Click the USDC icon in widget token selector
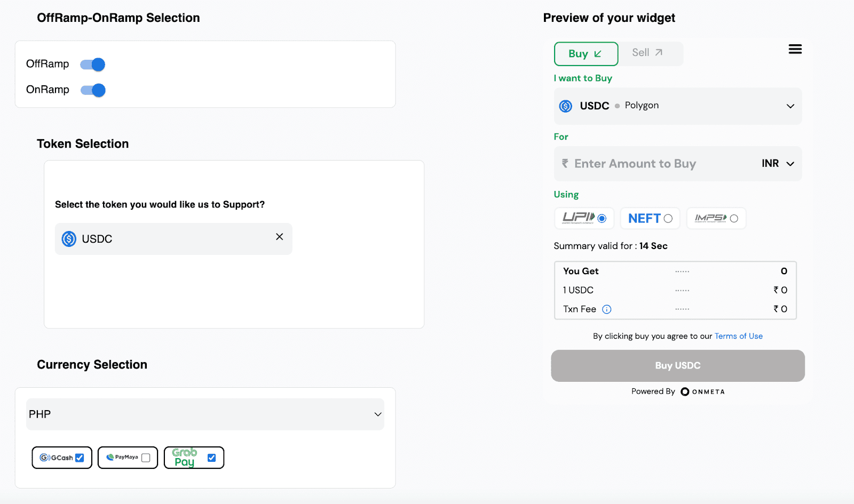This screenshot has height=504, width=854. (566, 106)
